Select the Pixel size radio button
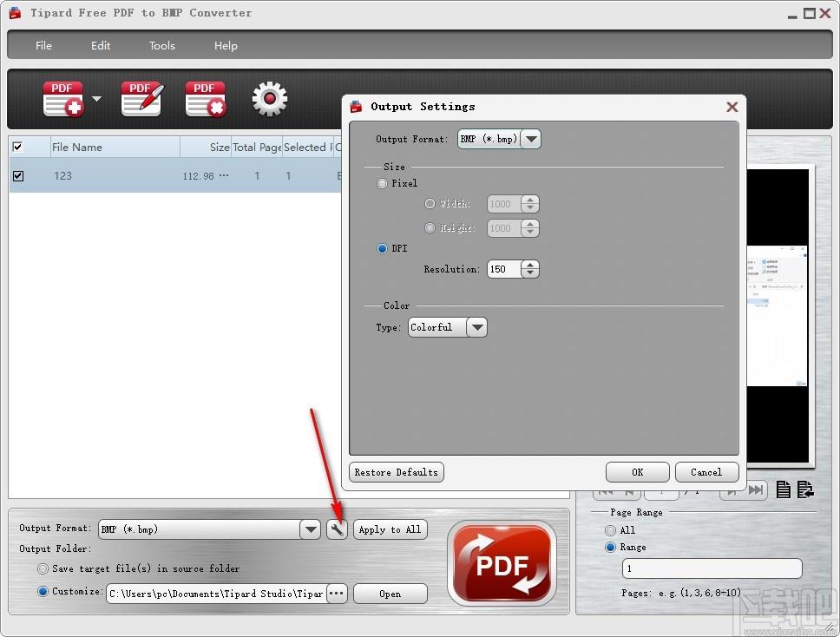This screenshot has height=637, width=840. click(x=382, y=184)
